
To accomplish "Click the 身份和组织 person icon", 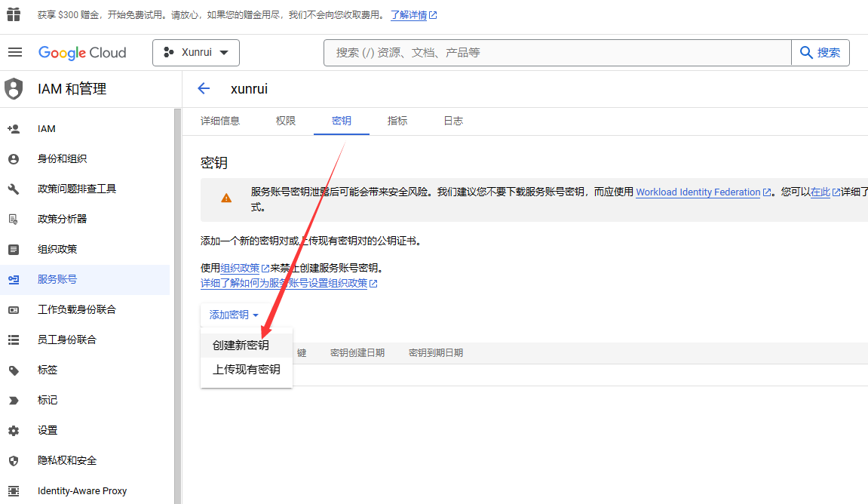I will (14, 159).
